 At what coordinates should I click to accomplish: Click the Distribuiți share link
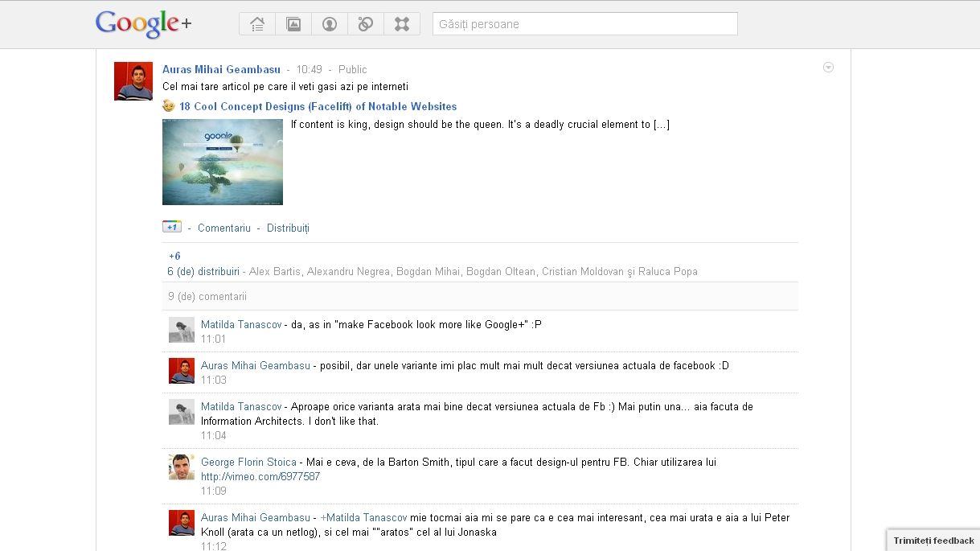(x=288, y=228)
